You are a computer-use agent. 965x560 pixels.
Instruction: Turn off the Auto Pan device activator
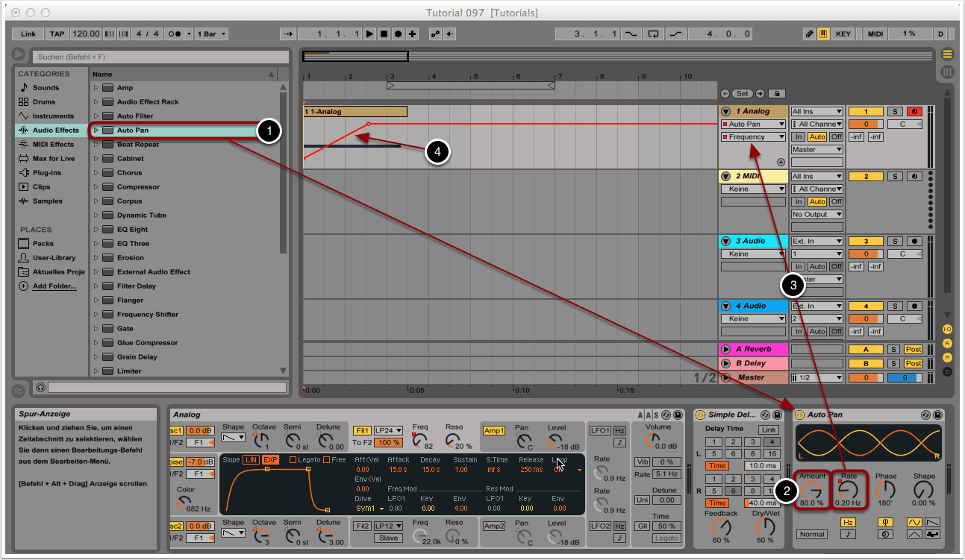point(799,415)
